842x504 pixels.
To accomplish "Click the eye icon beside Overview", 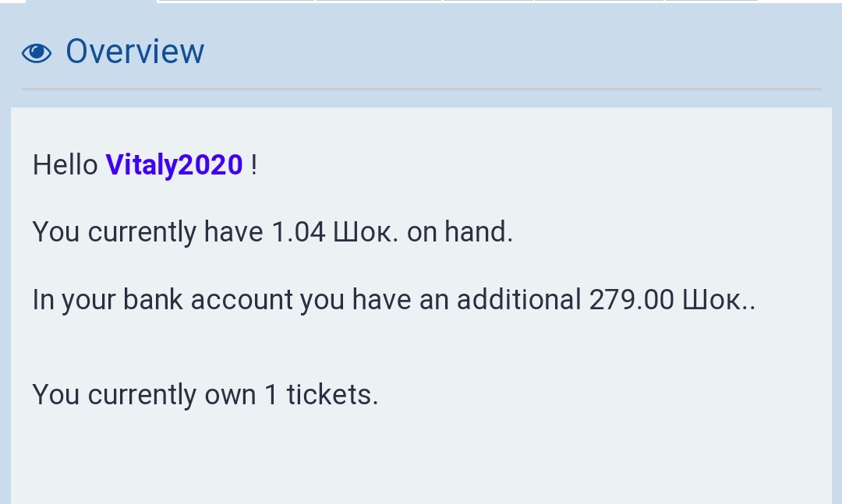I will [37, 53].
